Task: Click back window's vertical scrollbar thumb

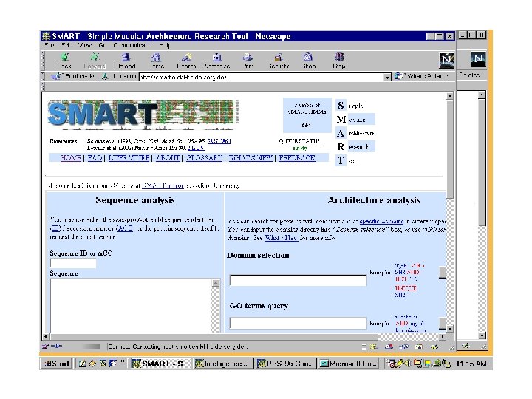Action: tap(482, 162)
